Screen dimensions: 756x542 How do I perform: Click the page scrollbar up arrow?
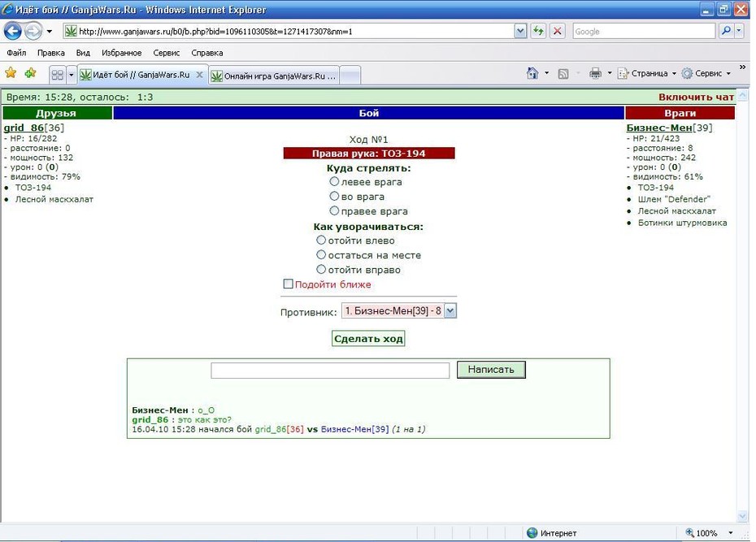point(742,94)
